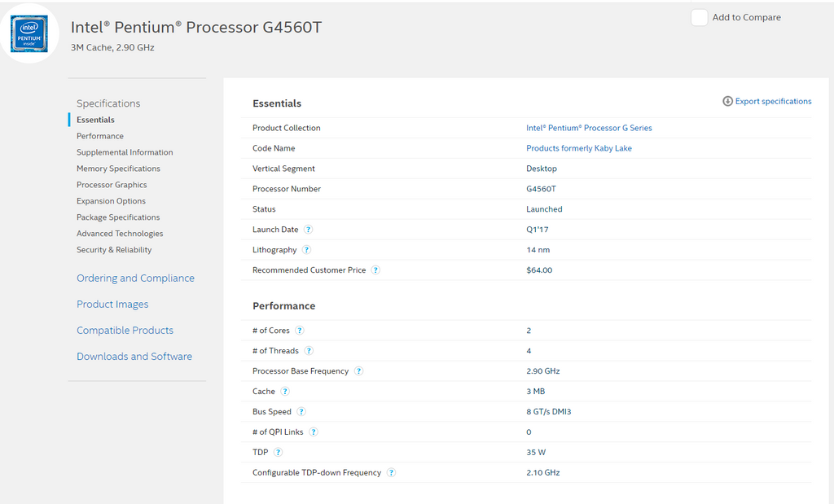Jump to Performance in the sidebar
Image resolution: width=834 pixels, height=504 pixels.
click(x=100, y=136)
